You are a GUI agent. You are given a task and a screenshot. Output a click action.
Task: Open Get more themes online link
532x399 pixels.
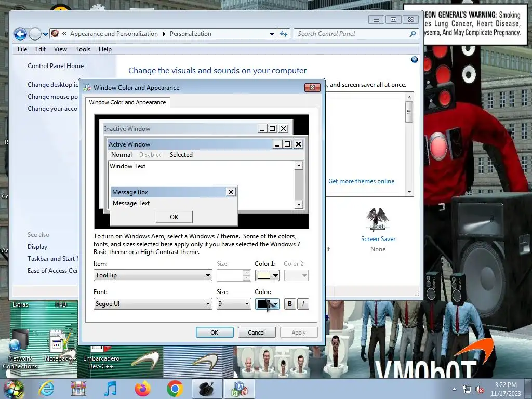362,181
